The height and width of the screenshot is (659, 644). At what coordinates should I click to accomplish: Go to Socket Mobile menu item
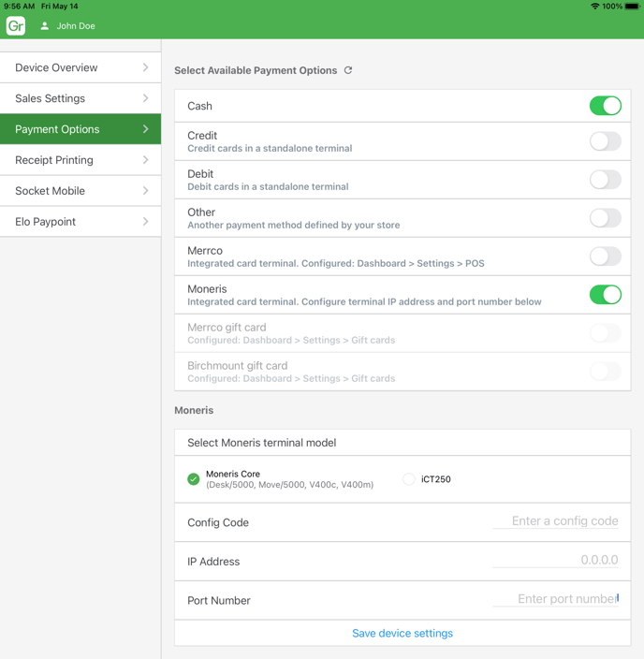coord(80,190)
